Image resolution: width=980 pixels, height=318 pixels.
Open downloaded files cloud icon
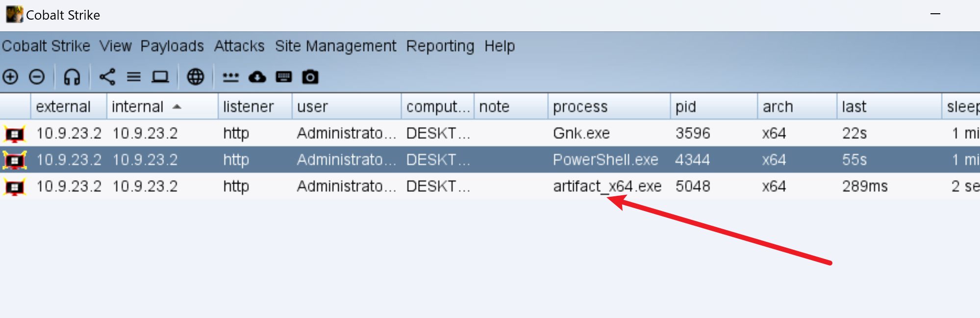pyautogui.click(x=257, y=77)
